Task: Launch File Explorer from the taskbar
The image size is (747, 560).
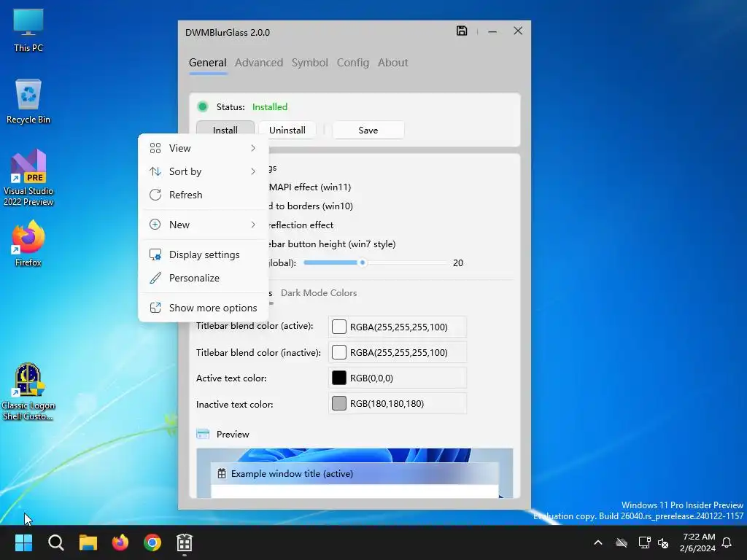Action: pyautogui.click(x=88, y=542)
